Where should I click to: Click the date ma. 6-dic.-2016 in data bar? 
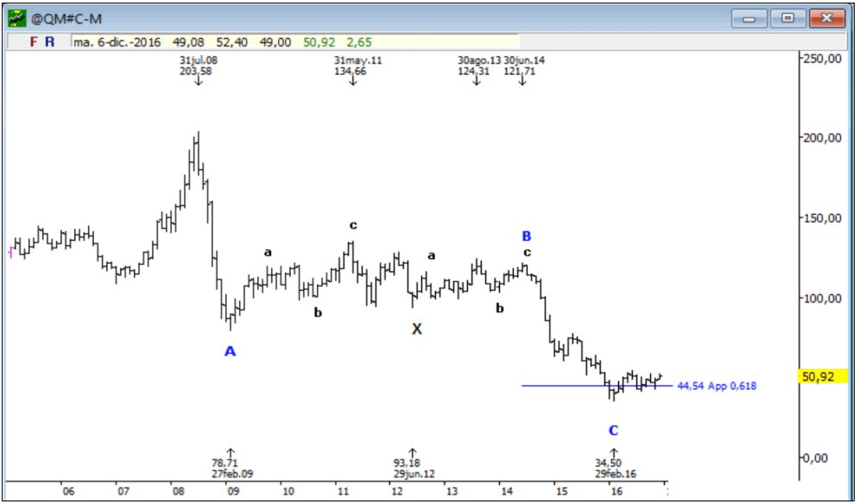[x=117, y=42]
